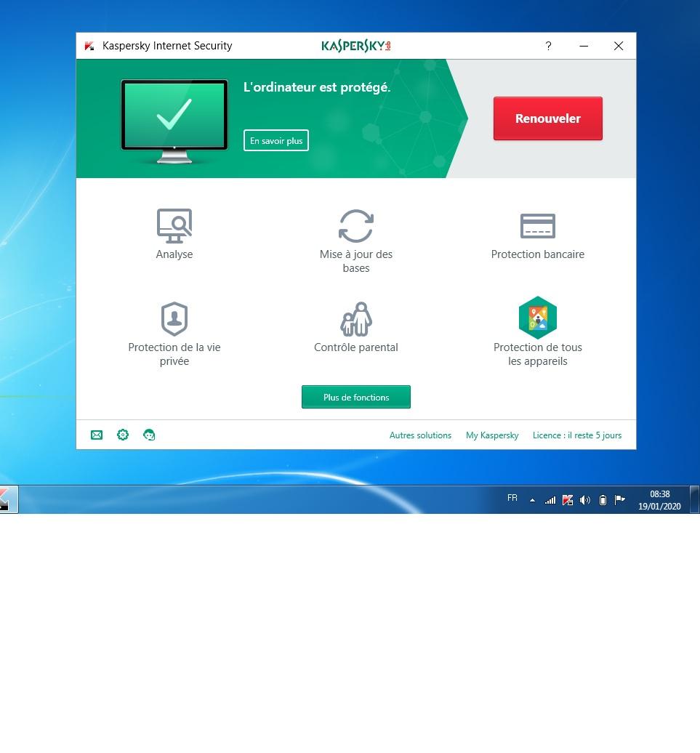Screen dimensions: 700x753
Task: Click Licence : il reste 5 jours
Action: point(577,435)
